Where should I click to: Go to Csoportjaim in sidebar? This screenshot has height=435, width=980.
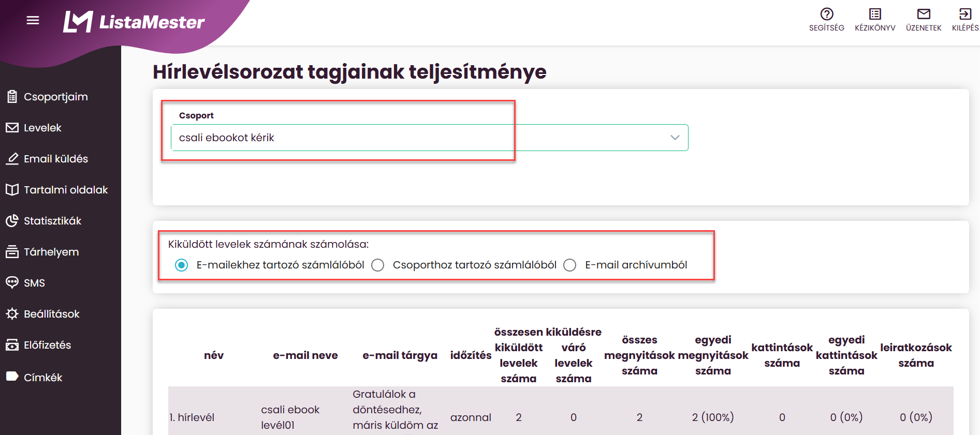click(56, 97)
